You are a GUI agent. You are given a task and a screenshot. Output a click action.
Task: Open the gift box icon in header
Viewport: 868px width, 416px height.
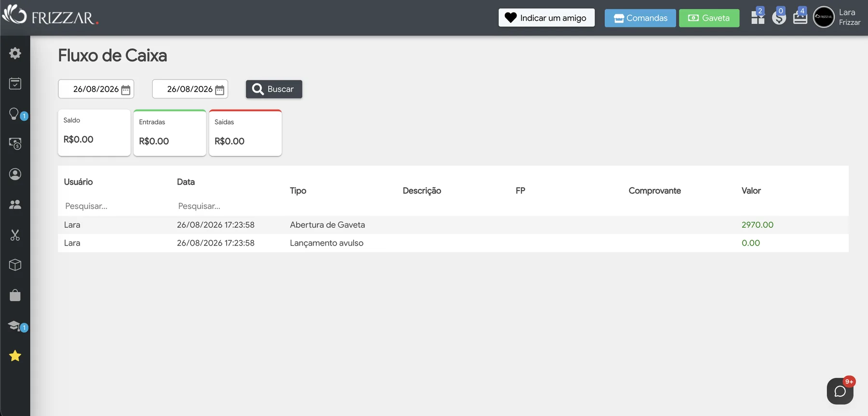(758, 18)
